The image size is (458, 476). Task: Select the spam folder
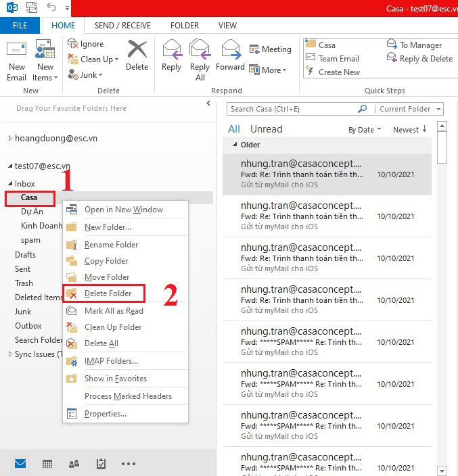click(30, 240)
